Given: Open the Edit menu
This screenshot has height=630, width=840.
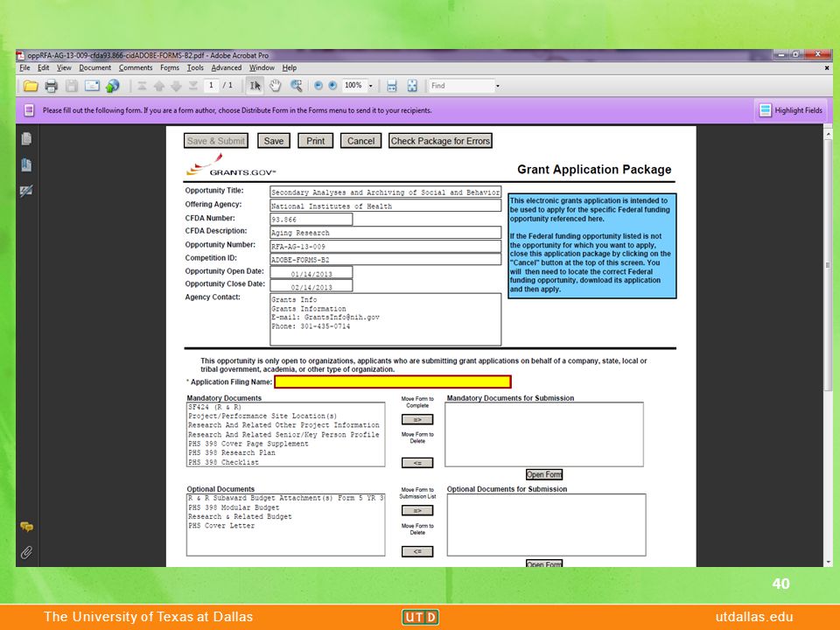Looking at the screenshot, I should click(x=44, y=68).
